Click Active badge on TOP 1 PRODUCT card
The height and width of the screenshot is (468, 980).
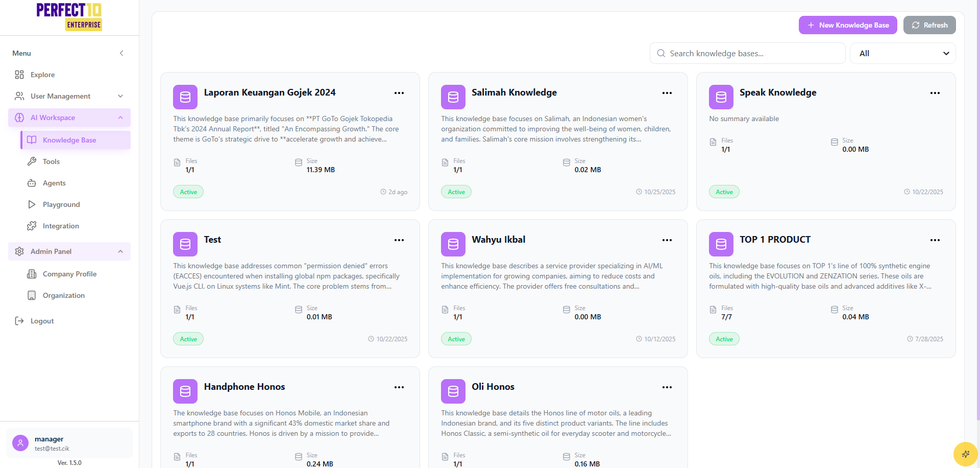click(724, 339)
